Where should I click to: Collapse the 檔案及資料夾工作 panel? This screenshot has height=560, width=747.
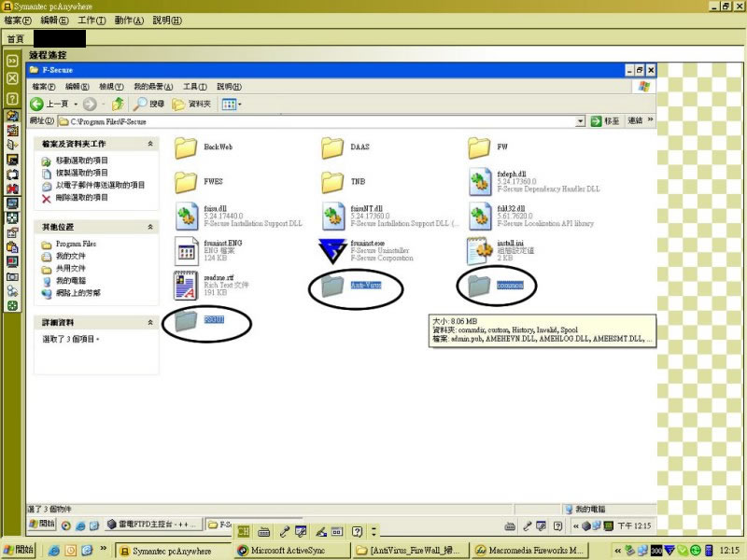(x=150, y=144)
